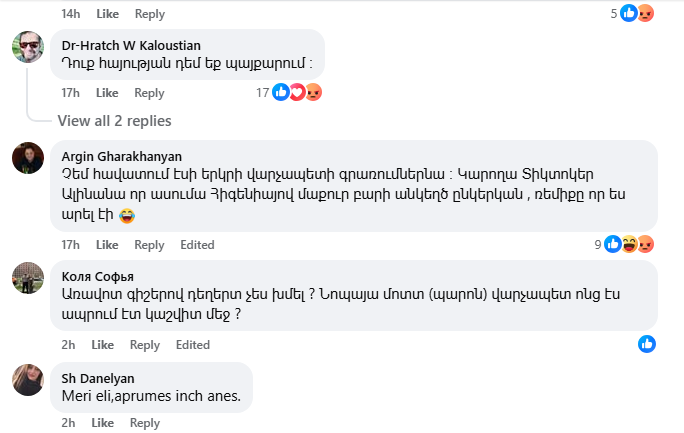Click reaction icons on the top comment
684x433 pixels.
[x=636, y=14]
